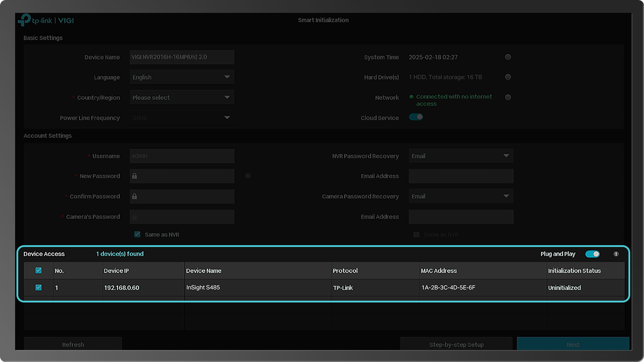Open the Language dropdown
Image resolution: width=644 pixels, height=362 pixels.
(x=182, y=77)
